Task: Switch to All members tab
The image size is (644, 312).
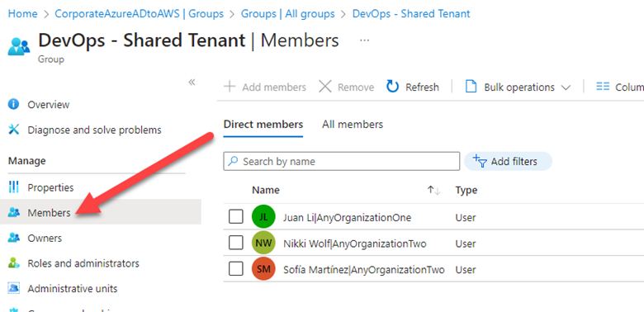Action: coord(353,125)
